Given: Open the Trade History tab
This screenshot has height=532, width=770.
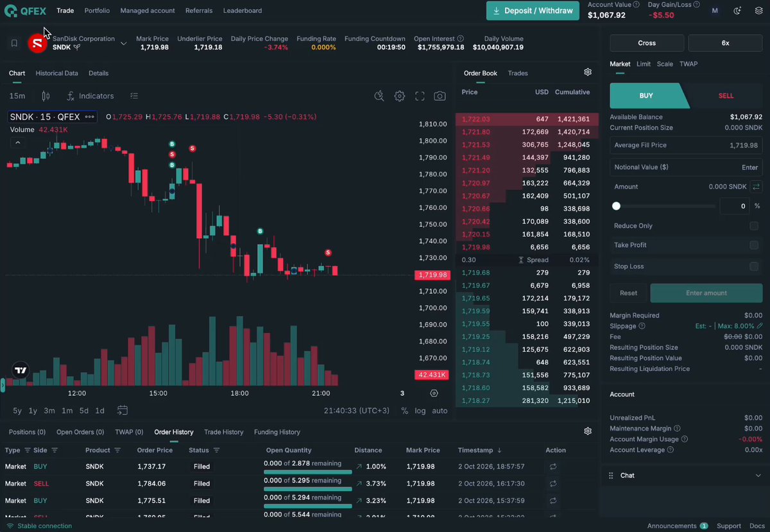Looking at the screenshot, I should tap(223, 432).
